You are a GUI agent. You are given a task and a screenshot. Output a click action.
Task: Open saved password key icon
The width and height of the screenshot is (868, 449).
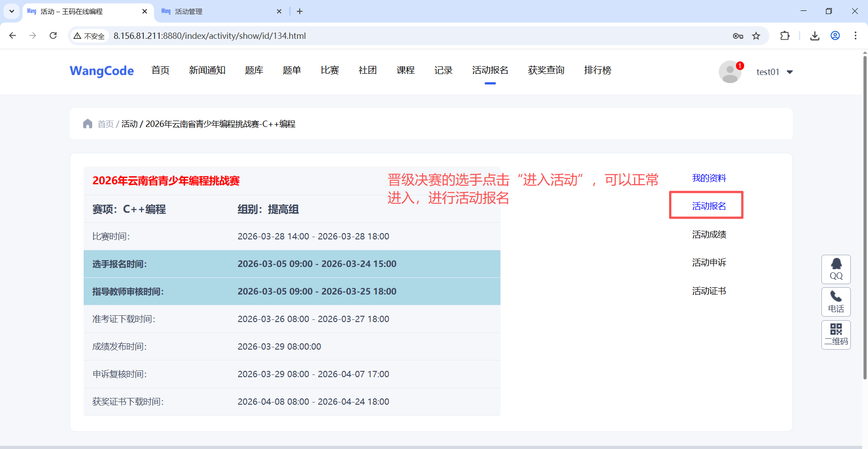pyautogui.click(x=738, y=36)
